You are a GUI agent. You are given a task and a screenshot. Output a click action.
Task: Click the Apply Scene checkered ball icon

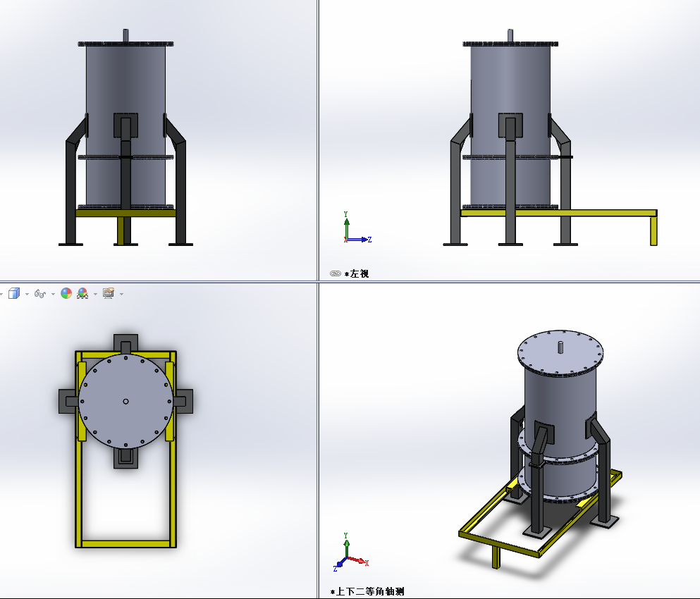click(x=82, y=293)
